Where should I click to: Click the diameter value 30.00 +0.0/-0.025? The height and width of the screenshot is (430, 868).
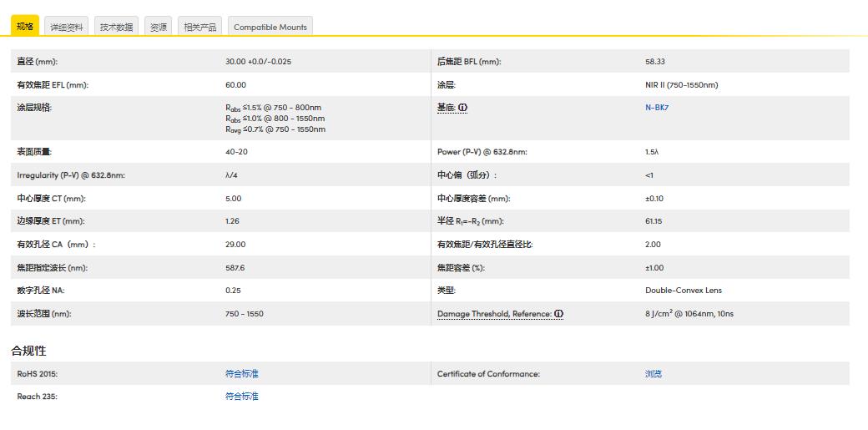coord(258,62)
